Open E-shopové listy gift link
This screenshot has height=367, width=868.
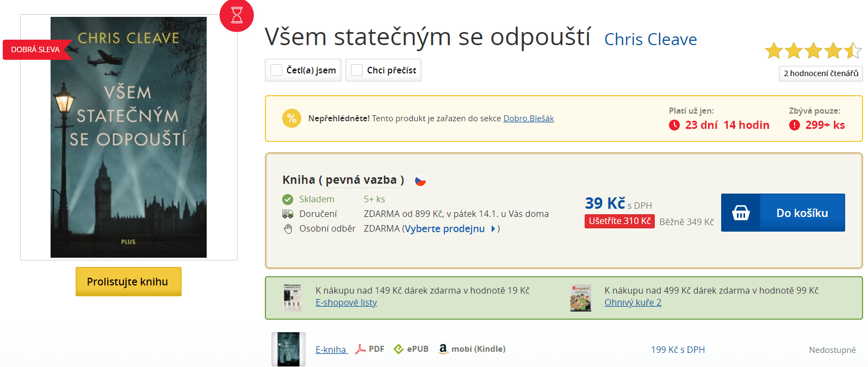tap(346, 303)
